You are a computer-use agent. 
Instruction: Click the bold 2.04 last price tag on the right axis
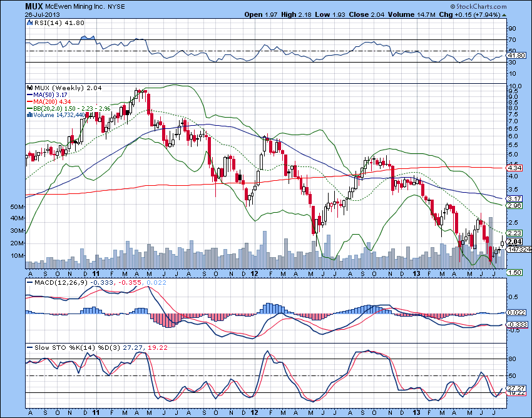tap(514, 242)
